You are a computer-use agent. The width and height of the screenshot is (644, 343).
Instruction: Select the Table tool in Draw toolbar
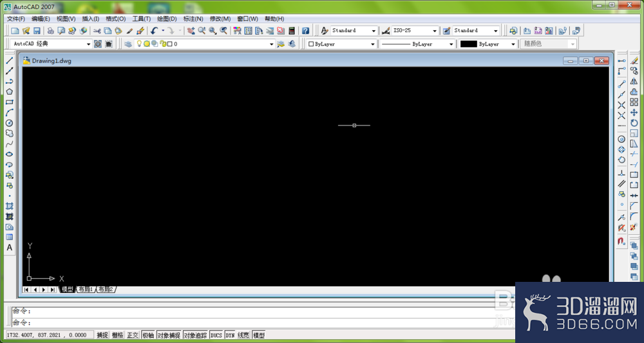point(10,237)
